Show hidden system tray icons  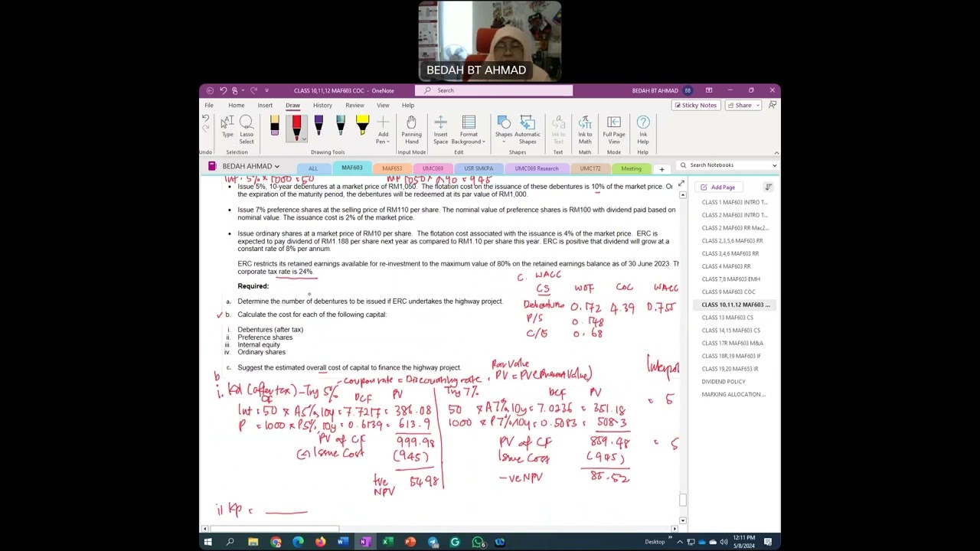tap(680, 542)
